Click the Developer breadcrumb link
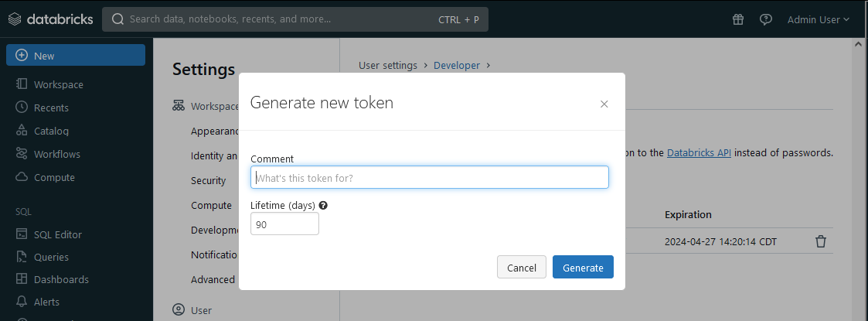Viewport: 868px width, 321px height. tap(457, 65)
